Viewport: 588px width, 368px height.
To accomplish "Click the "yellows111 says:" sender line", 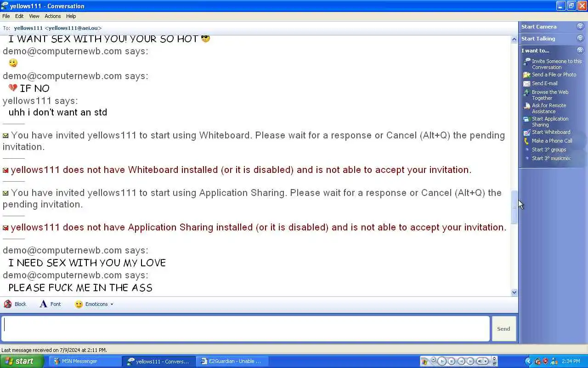I will 40,101.
